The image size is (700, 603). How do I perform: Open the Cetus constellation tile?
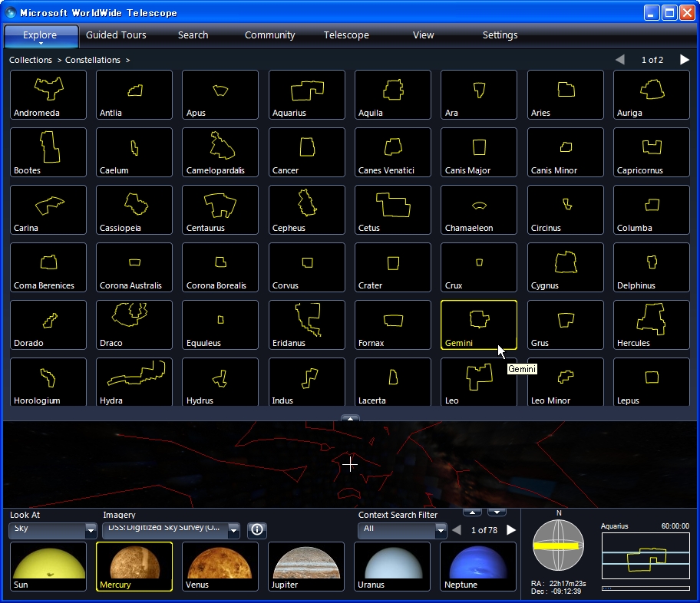tap(393, 209)
